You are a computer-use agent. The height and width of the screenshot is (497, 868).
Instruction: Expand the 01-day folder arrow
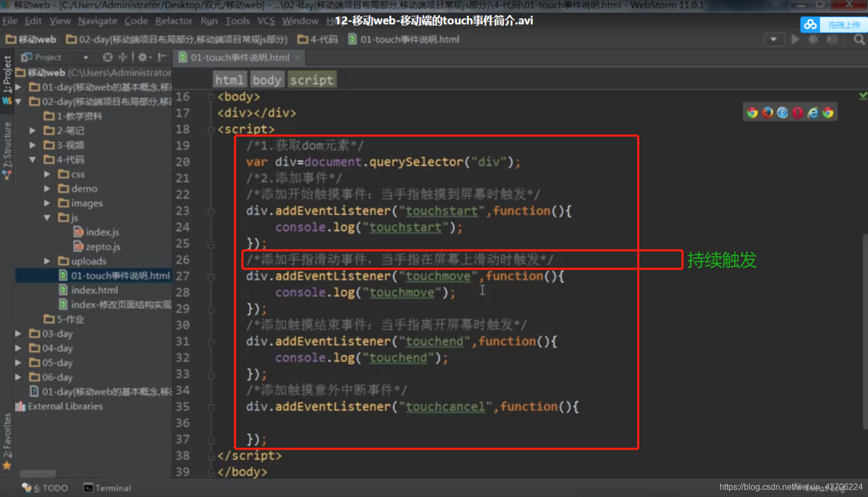point(18,87)
